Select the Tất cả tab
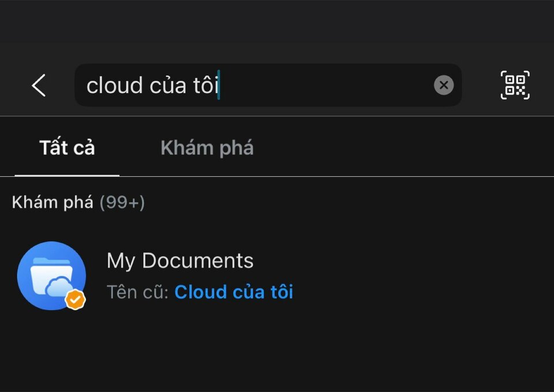This screenshot has height=392, width=554. 67,148
